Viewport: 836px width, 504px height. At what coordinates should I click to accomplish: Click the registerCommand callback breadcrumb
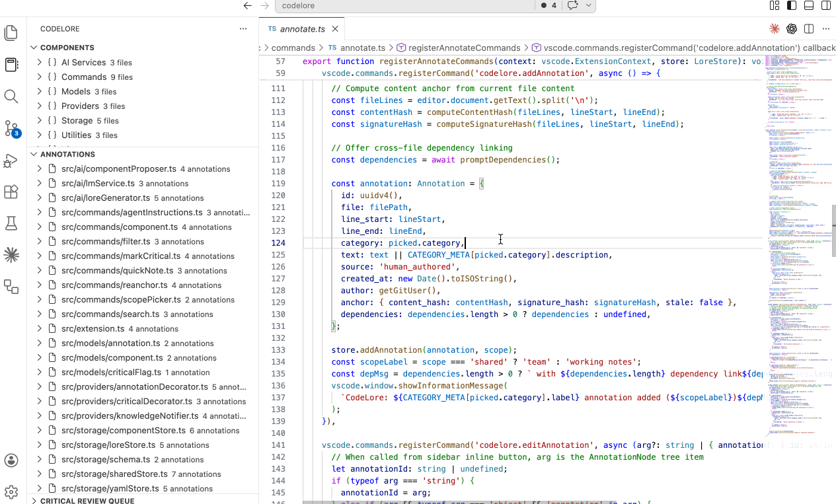click(x=690, y=48)
